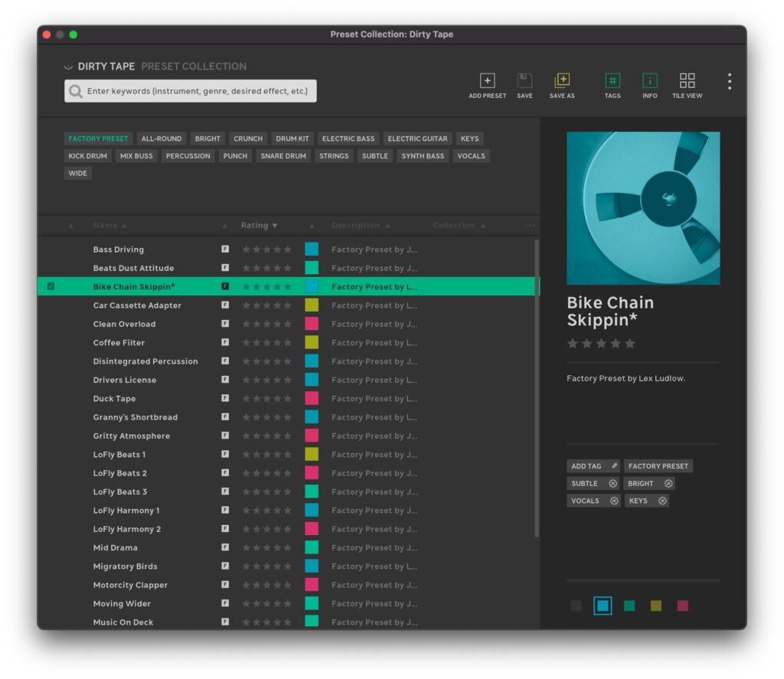Choose the pink color swatch
Image resolution: width=784 pixels, height=679 pixels.
click(682, 606)
